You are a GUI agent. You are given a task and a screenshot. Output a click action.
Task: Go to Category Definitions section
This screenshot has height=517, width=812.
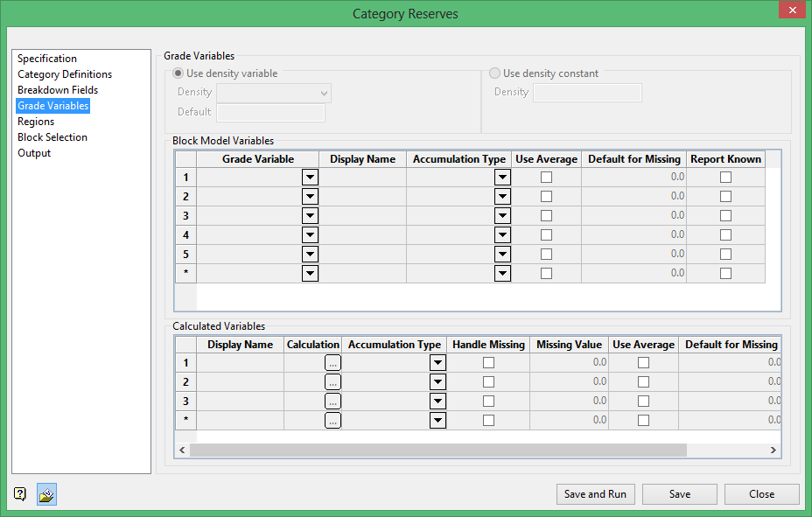pyautogui.click(x=65, y=74)
